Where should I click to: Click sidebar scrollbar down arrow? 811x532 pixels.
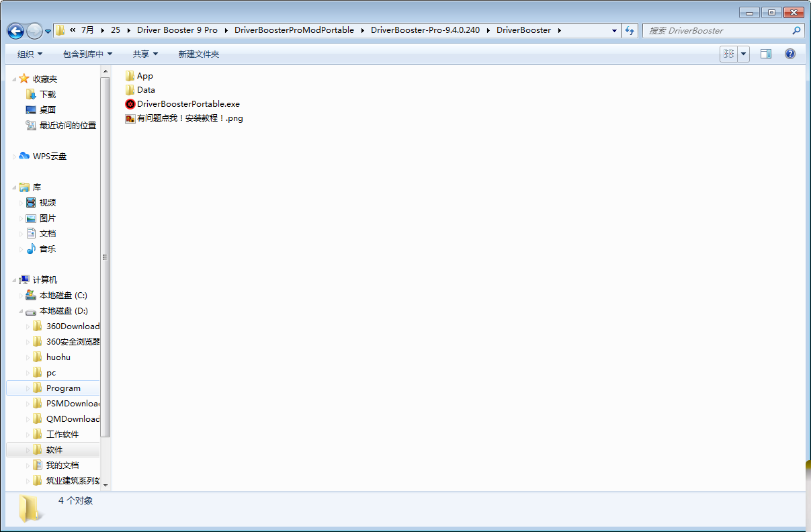pyautogui.click(x=105, y=484)
